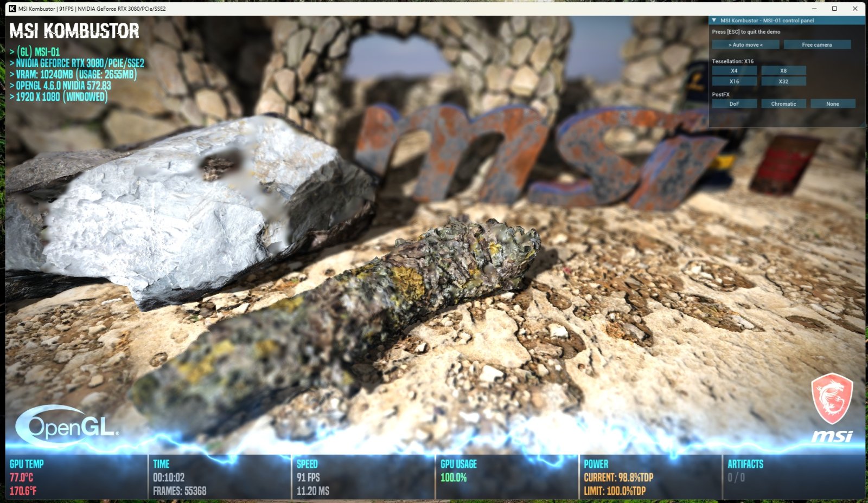Click the Kombustor app icon in title bar
Image resolution: width=868 pixels, height=503 pixels.
(12, 9)
